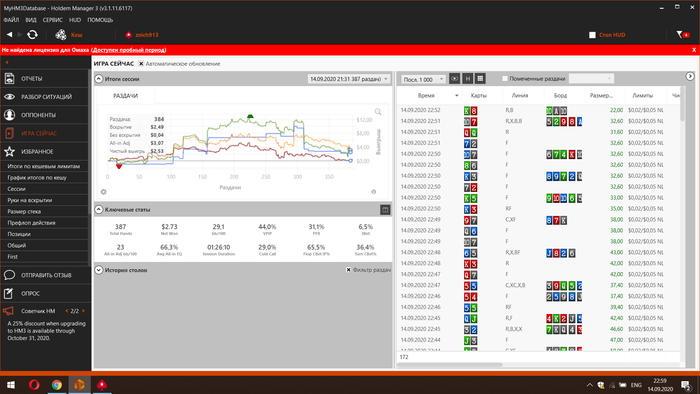Click ОТПРАВИТЬ ОТЗЫВ feedback icon
Image resolution: width=700 pixels, height=394 pixels.
click(x=9, y=275)
